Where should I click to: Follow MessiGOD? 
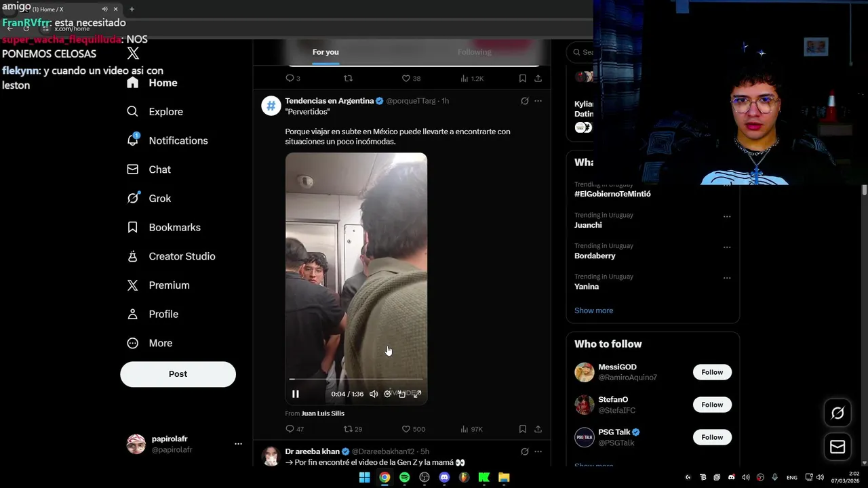[x=712, y=372]
